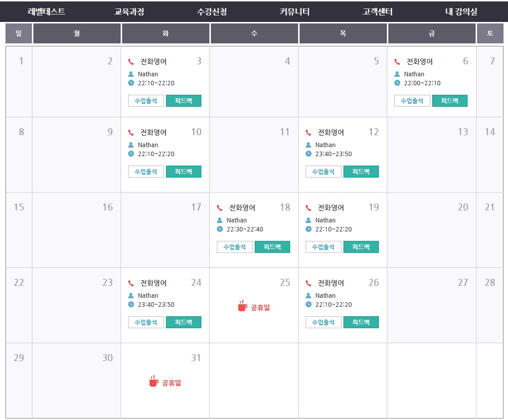508x420 pixels.
Task: Click the clock icon on the 6th
Action: [x=397, y=83]
